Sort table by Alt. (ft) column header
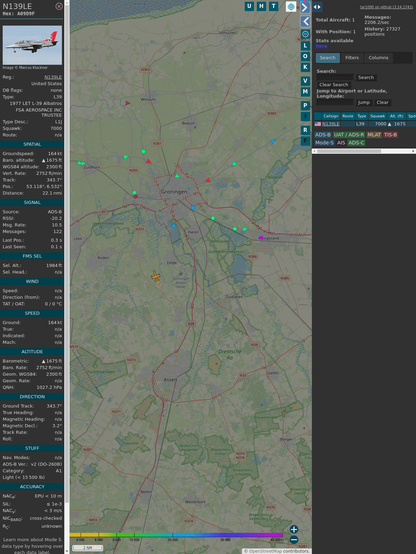Screen dimensions: 416x554 (396, 116)
